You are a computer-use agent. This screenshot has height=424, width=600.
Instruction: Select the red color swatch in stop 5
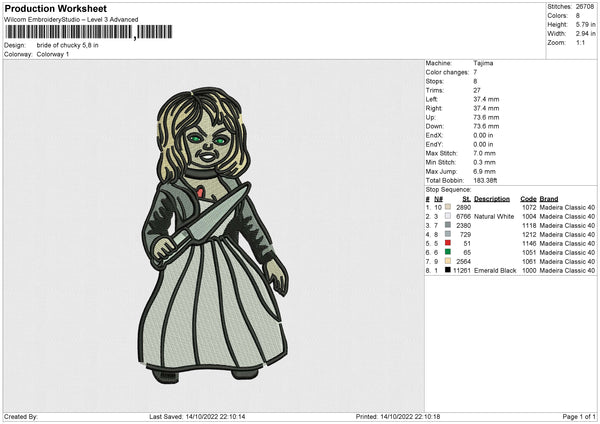point(447,243)
